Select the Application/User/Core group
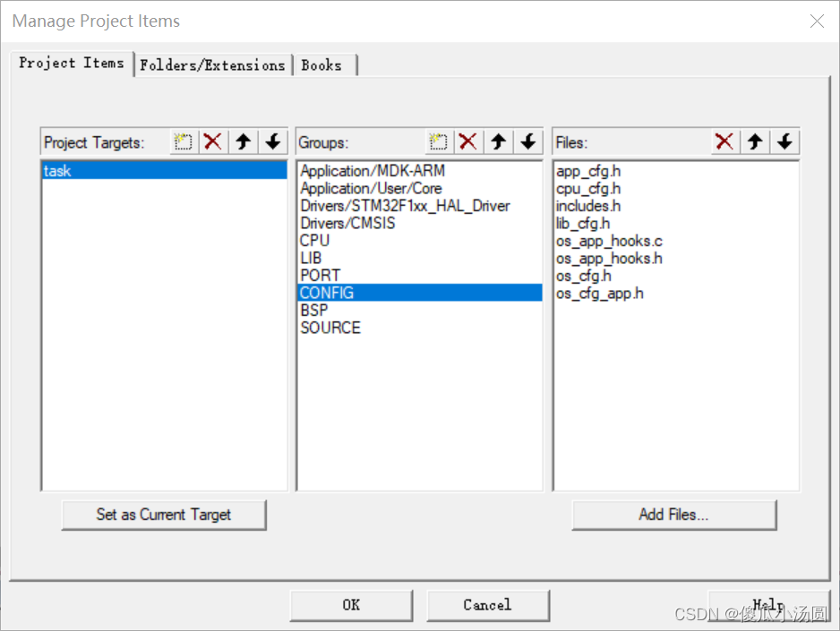 point(420,188)
